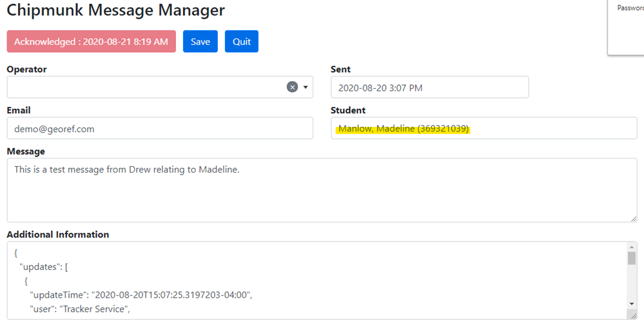Image resolution: width=644 pixels, height=324 pixels.
Task: Click the Email input showing demo@georef.com
Action: click(160, 128)
